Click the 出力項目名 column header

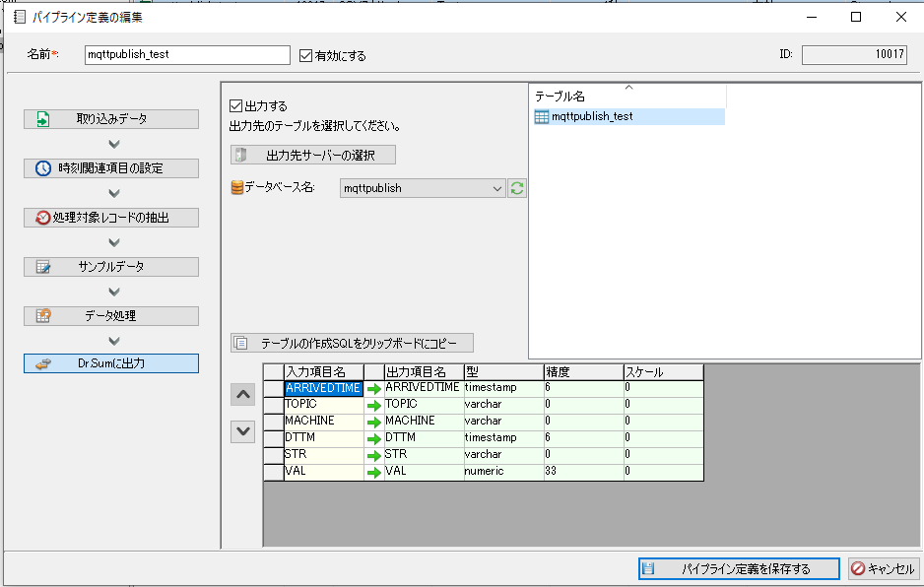tap(424, 372)
